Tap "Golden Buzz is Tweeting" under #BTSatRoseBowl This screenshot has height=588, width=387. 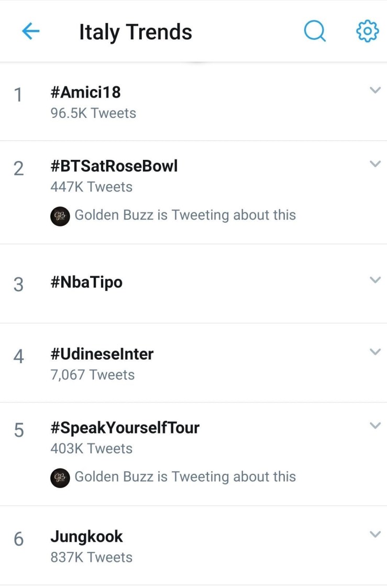(x=185, y=215)
